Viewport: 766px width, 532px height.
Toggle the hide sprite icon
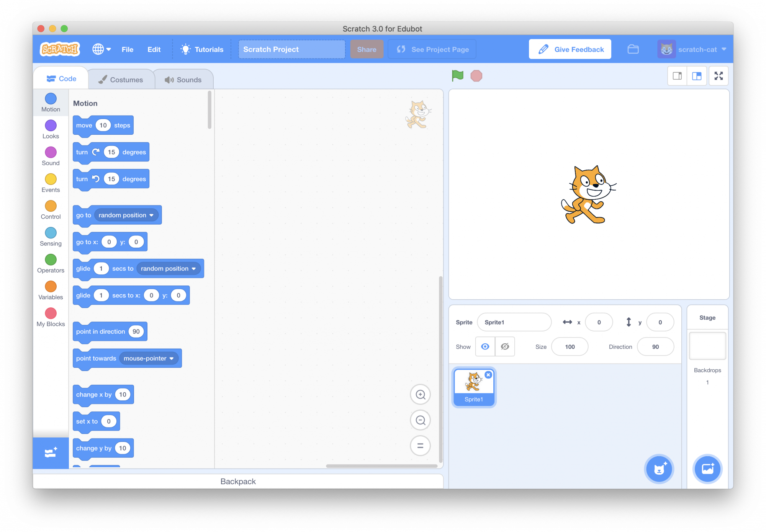[505, 346]
